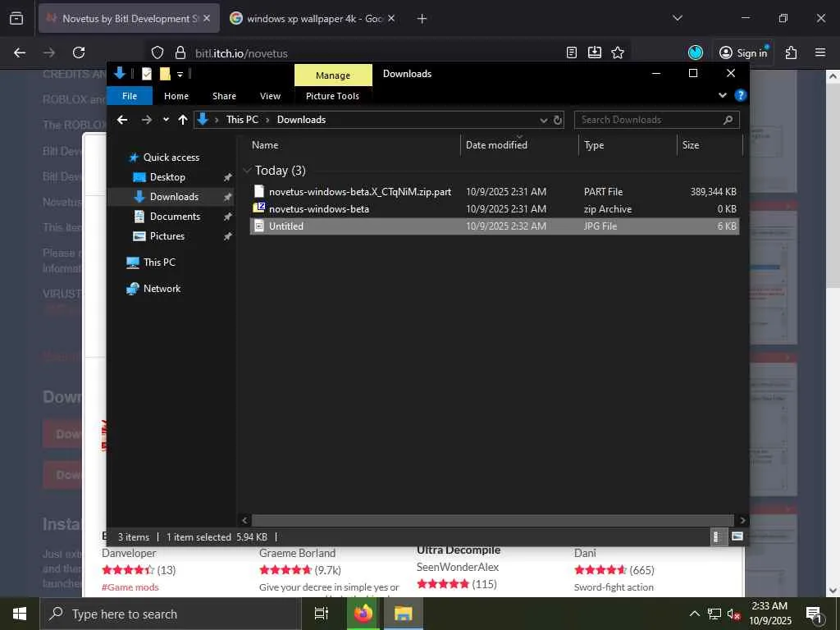Open Explorer Help question mark icon
Image resolution: width=840 pixels, height=630 pixels.
coord(741,95)
